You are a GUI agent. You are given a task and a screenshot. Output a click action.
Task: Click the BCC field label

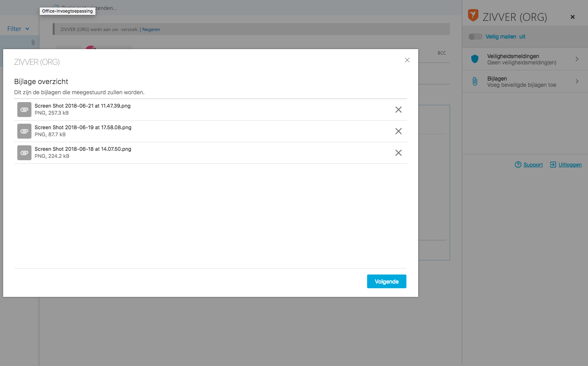[x=442, y=53]
